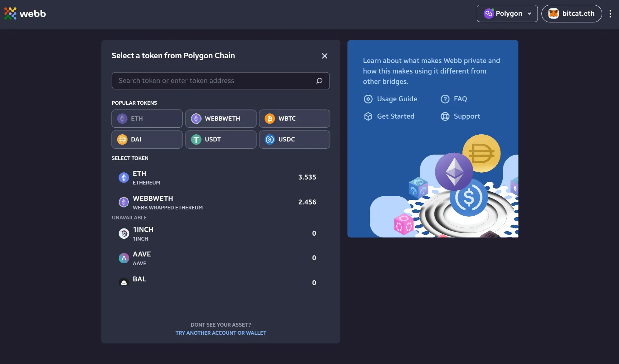Open the Usage Guide link
The width and height of the screenshot is (619, 364).
pos(390,99)
